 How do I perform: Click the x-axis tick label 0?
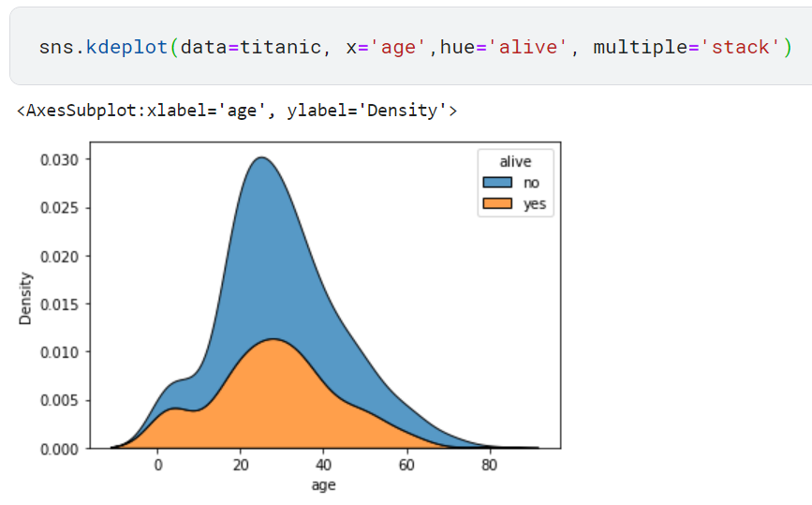(x=158, y=465)
